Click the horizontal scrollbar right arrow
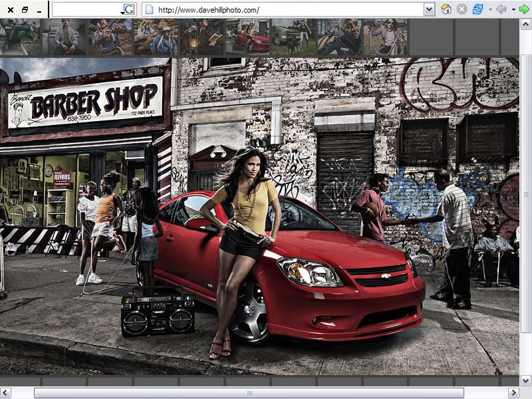 [513, 393]
